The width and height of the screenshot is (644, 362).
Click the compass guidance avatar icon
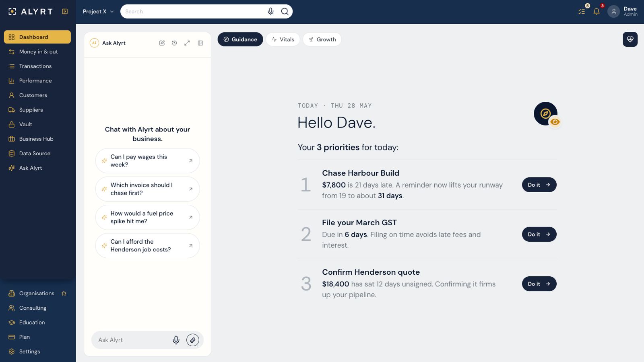pos(545,113)
